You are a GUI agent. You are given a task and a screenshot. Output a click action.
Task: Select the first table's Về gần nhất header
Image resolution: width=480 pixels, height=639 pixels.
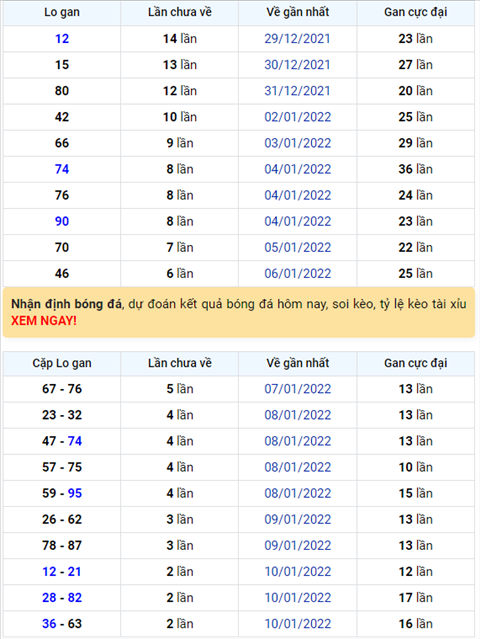tap(297, 12)
